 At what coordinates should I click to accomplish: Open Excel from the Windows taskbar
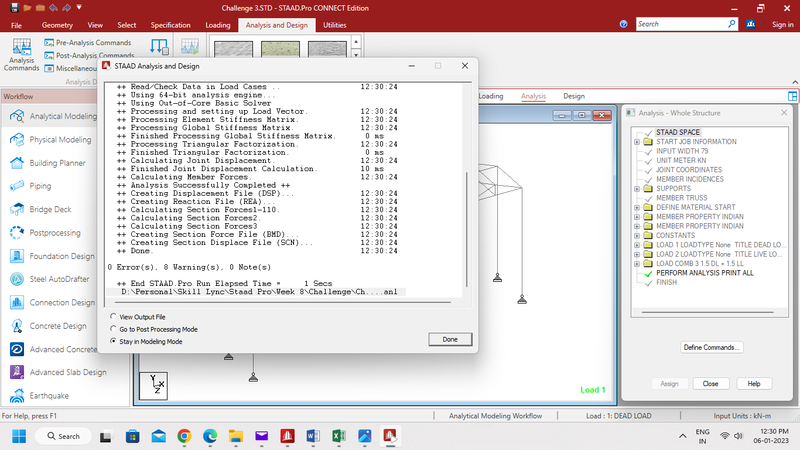[x=338, y=436]
